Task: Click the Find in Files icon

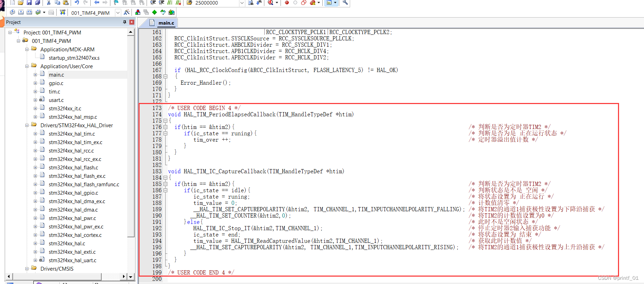Action: coord(189,2)
